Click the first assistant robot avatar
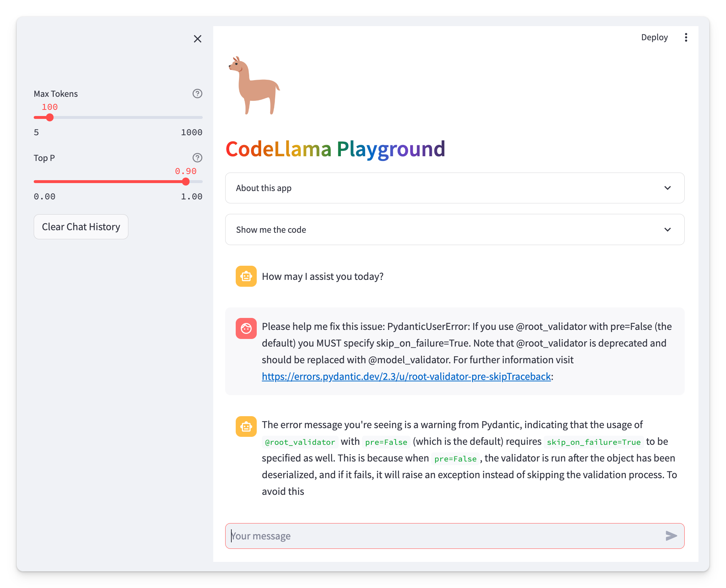The width and height of the screenshot is (726, 588). click(246, 276)
